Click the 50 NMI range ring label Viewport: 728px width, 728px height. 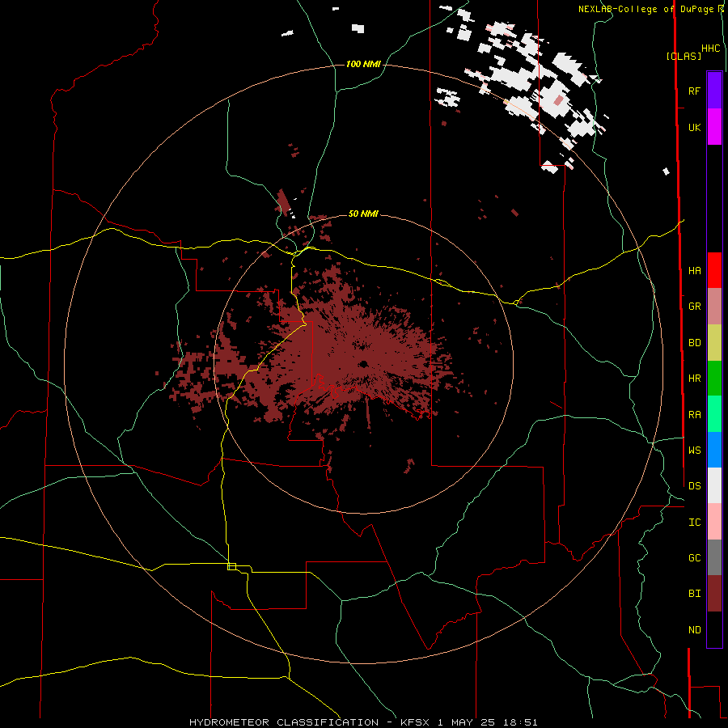363,214
